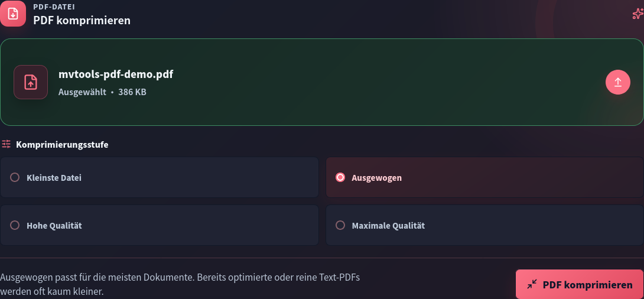The width and height of the screenshot is (644, 299).
Task: Click the compress arrows icon in bottom button
Action: point(532,284)
